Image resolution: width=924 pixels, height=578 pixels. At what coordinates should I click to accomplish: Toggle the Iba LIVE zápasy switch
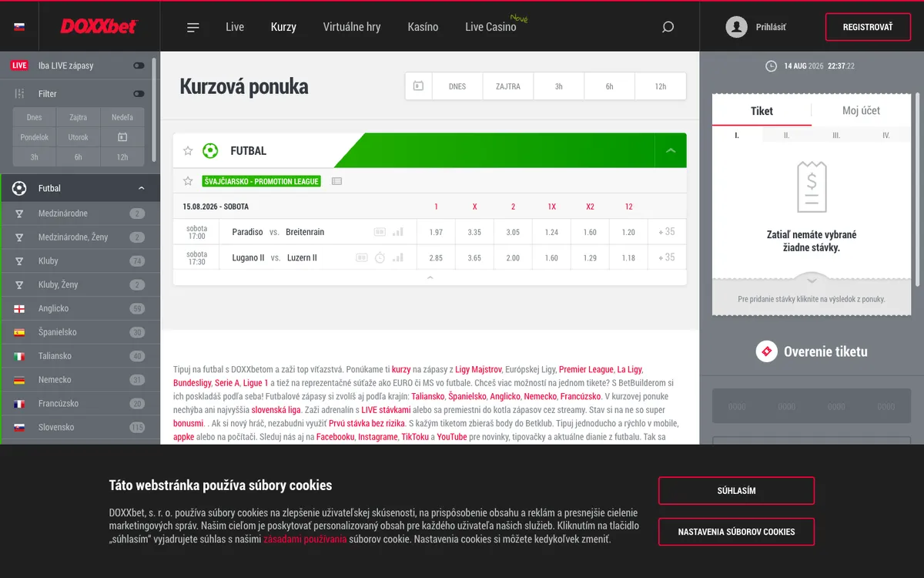(139, 66)
